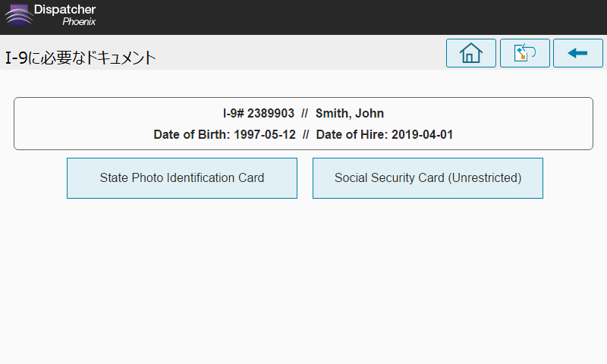Tap the orange-dot document icon
The width and height of the screenshot is (607, 364).
524,53
